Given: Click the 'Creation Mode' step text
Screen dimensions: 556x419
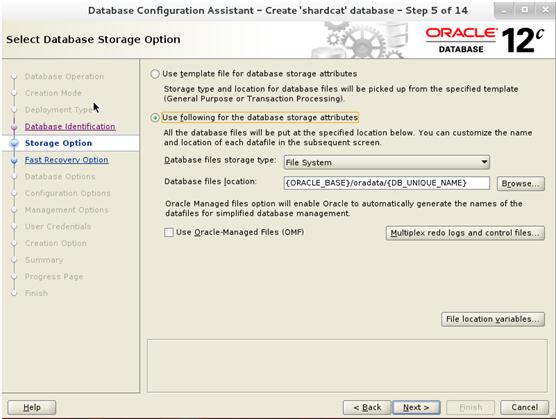Looking at the screenshot, I should point(53,93).
